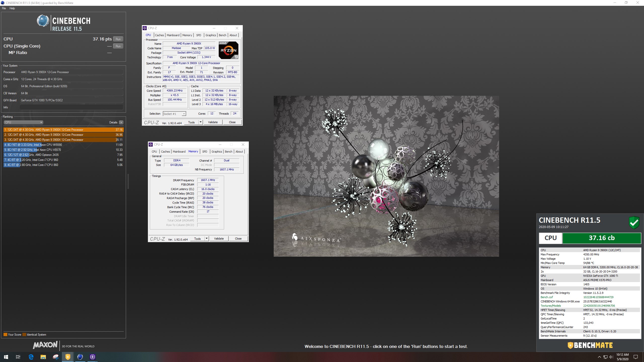
Task: Open Caches tab in upper CPU-Z window
Action: click(x=159, y=35)
